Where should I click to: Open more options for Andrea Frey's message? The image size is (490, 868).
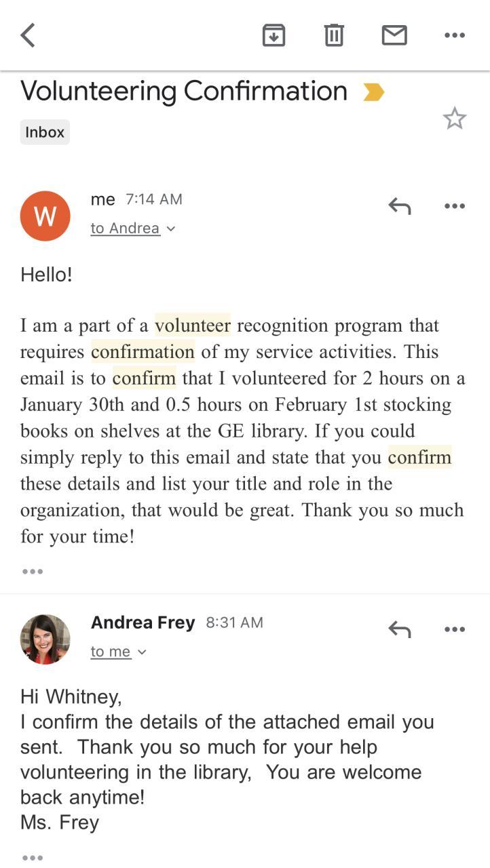(x=454, y=629)
